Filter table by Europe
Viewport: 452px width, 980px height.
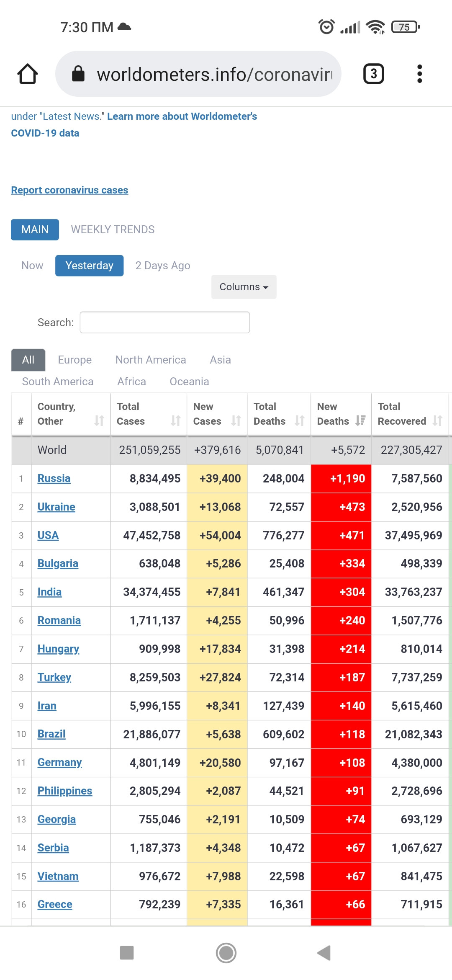pos(75,360)
